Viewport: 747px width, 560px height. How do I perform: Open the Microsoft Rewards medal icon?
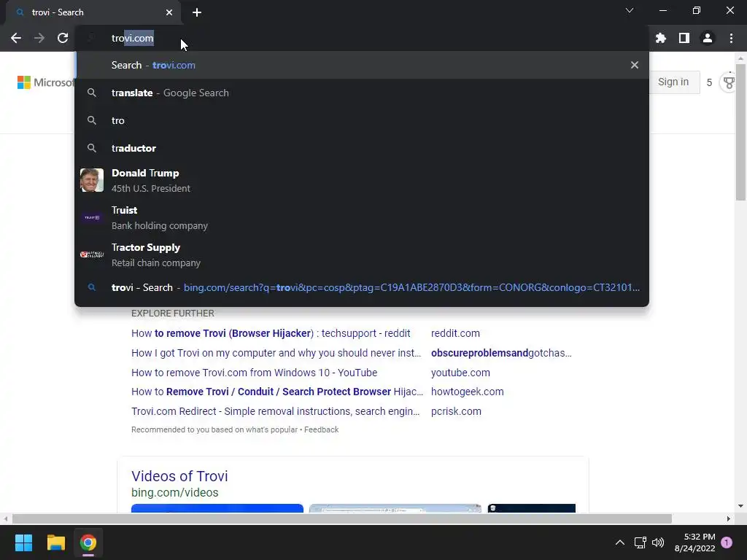(729, 82)
